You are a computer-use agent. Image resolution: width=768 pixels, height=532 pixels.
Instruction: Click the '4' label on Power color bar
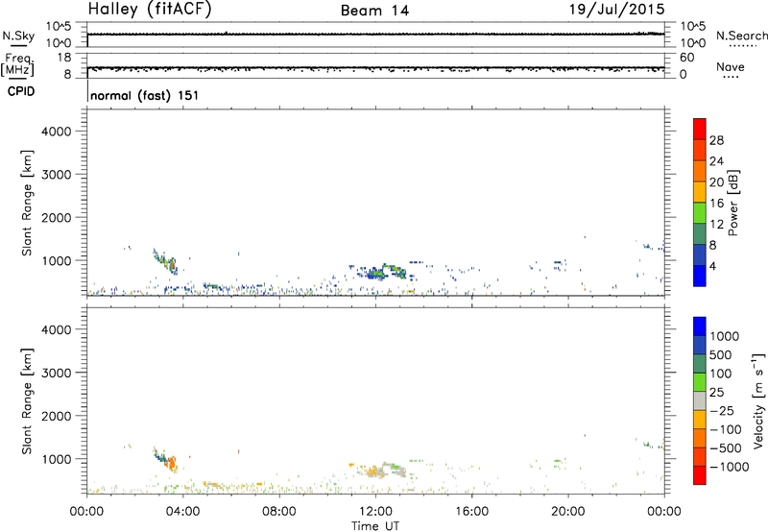[x=712, y=266]
